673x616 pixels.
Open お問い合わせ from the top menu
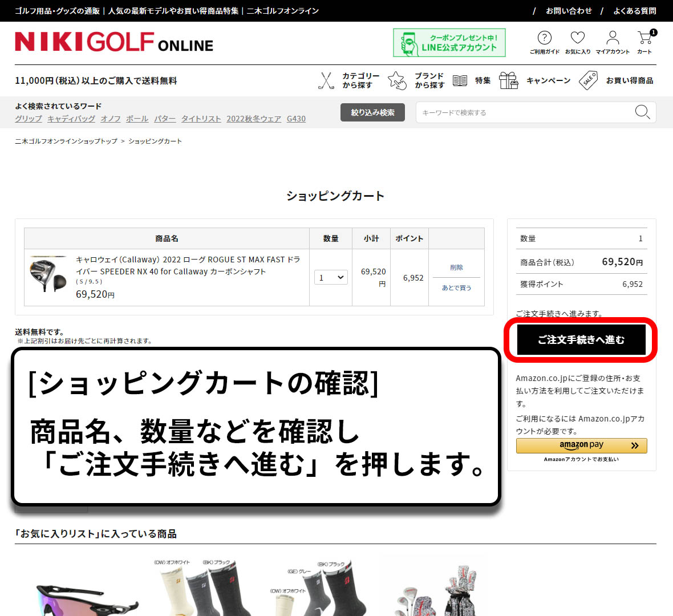(568, 10)
